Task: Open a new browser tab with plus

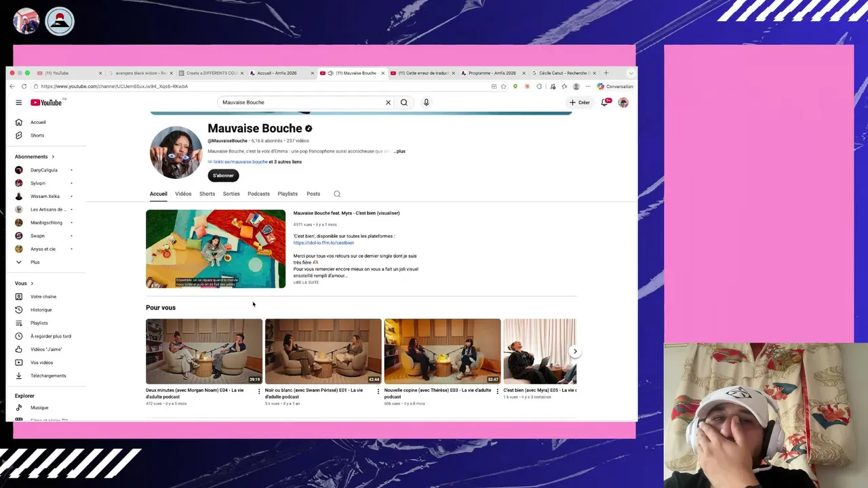Action: pyautogui.click(x=606, y=73)
